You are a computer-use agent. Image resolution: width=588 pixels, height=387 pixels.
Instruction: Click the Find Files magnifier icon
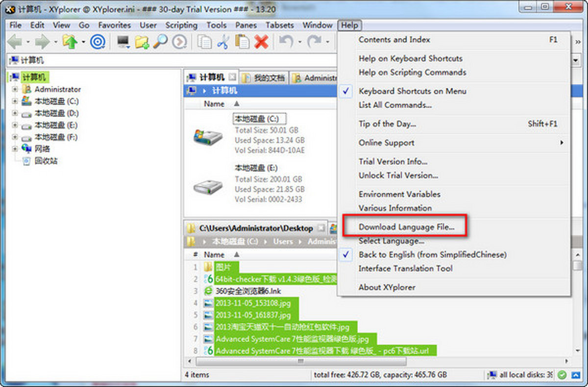tap(160, 42)
